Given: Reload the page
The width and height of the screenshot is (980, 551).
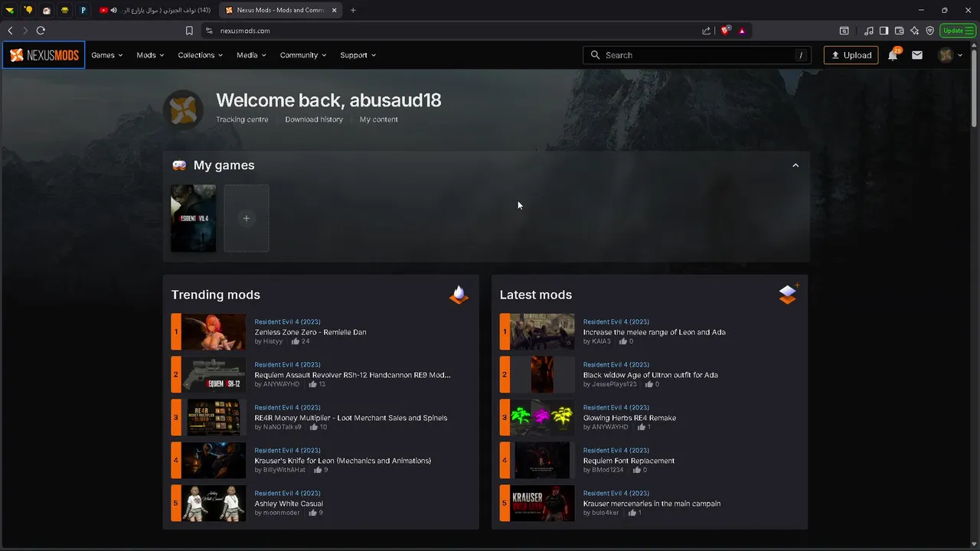Looking at the screenshot, I should tap(41, 31).
